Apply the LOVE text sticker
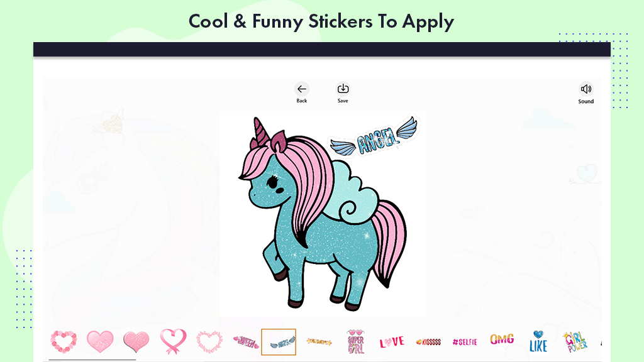Viewport: 644px width, 362px height. pyautogui.click(x=392, y=342)
